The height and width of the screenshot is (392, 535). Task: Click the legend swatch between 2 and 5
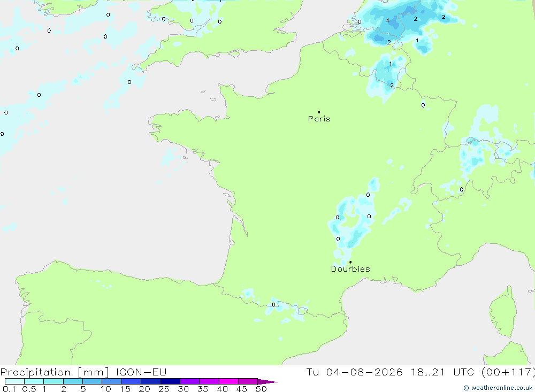pos(73,381)
